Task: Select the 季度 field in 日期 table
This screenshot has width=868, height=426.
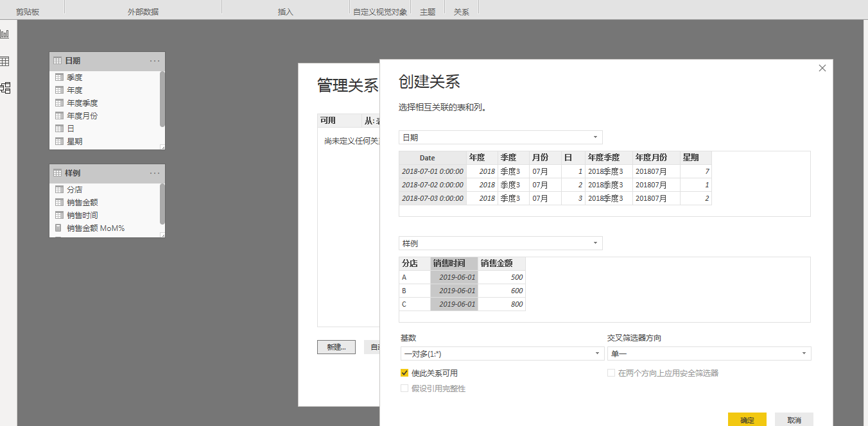Action: 74,77
